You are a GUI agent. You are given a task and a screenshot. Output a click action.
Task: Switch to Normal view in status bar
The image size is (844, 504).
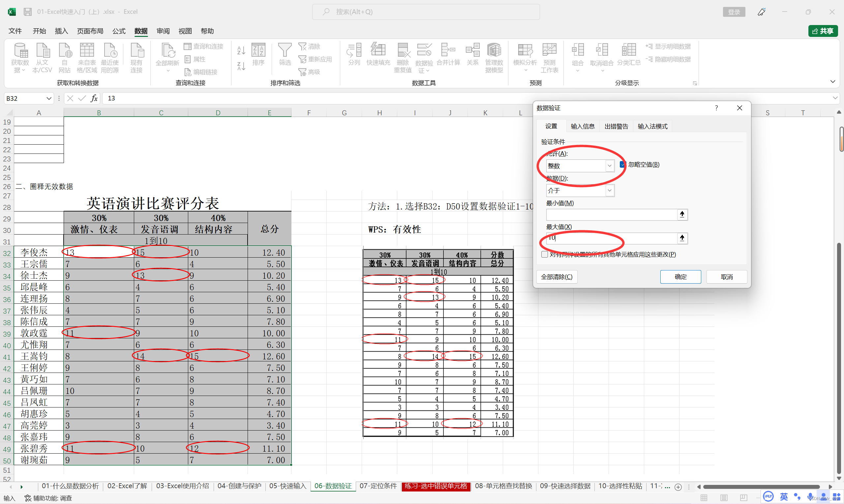tap(704, 498)
